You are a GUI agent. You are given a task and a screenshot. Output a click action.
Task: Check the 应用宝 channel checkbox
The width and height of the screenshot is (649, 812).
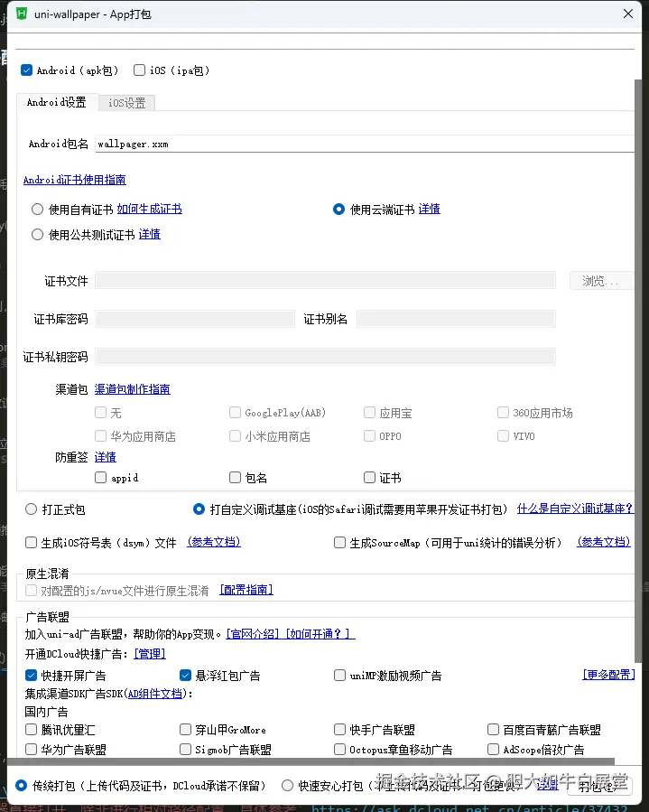tap(369, 412)
